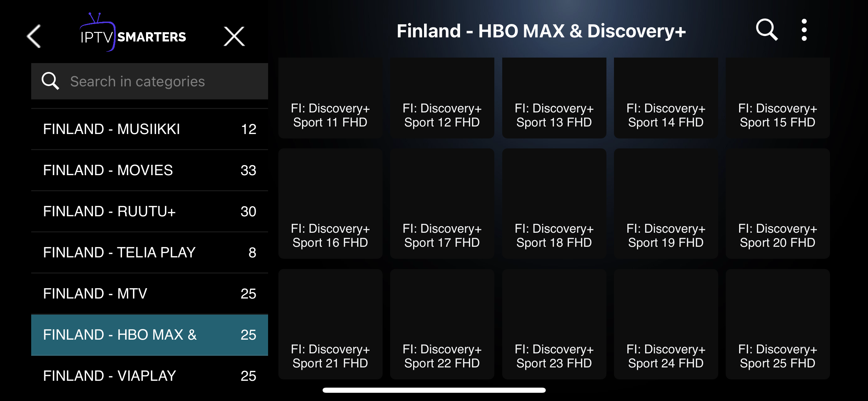The height and width of the screenshot is (401, 868).
Task: Choose the Finland - Telia Play category
Action: [x=149, y=253]
